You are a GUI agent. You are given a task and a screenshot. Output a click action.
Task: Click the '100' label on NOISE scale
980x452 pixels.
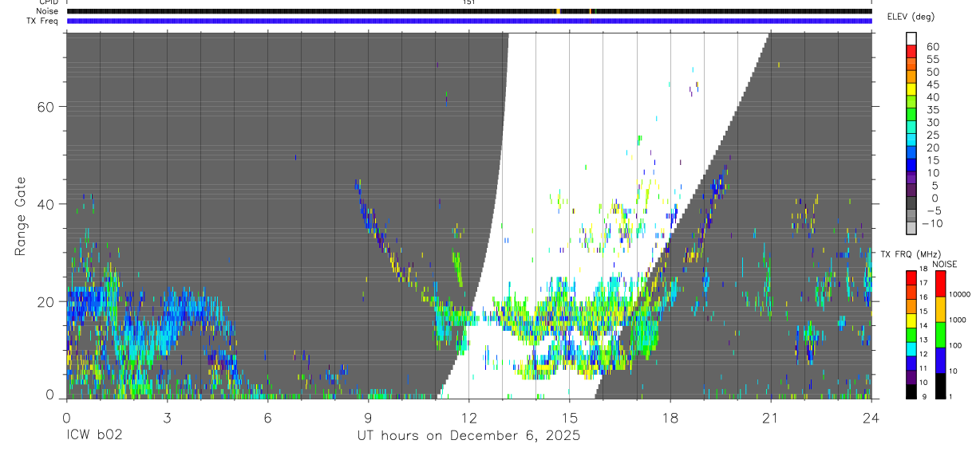coord(956,345)
